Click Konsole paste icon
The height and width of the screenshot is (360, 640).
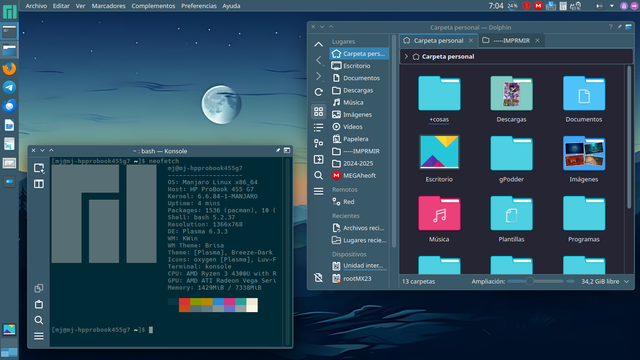(x=39, y=304)
